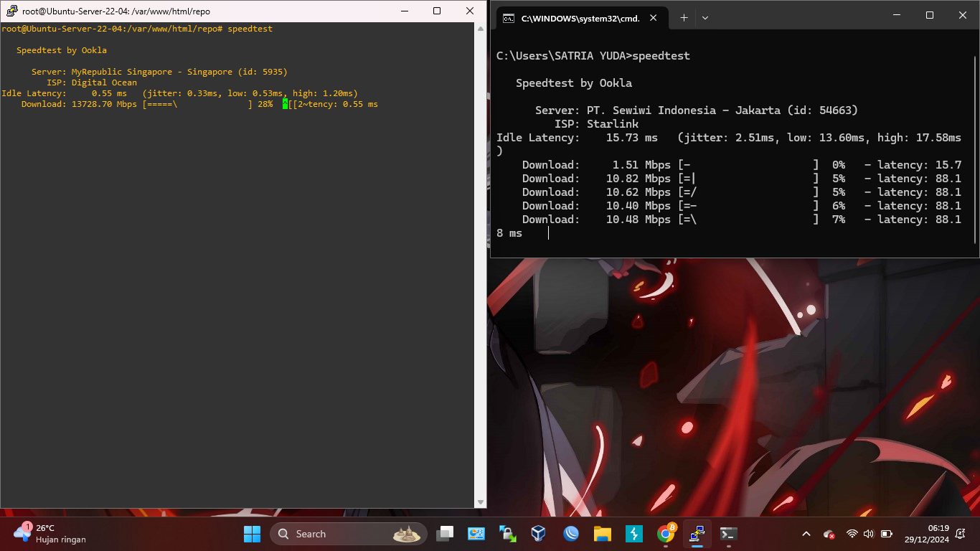Click the 10.82 Mbps download row
This screenshot has height=551, width=980.
pos(742,179)
